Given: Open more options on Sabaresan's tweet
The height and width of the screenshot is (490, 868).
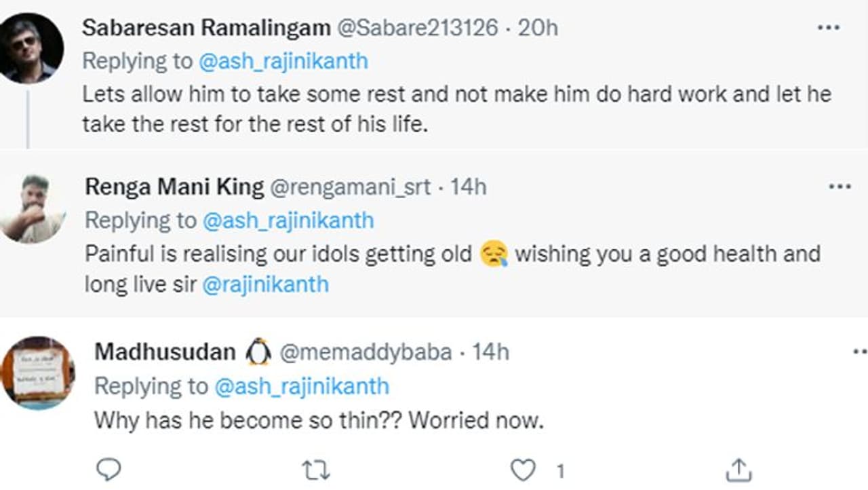Looking at the screenshot, I should point(829,27).
